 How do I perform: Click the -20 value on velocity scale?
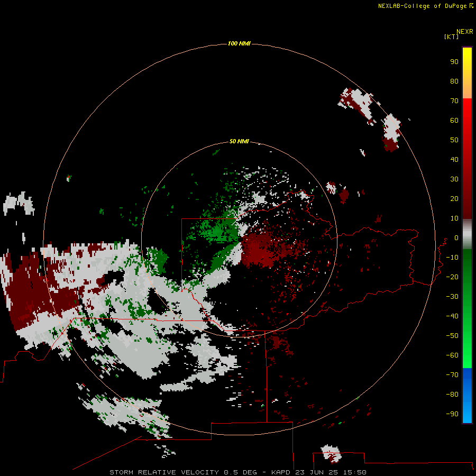click(x=452, y=277)
